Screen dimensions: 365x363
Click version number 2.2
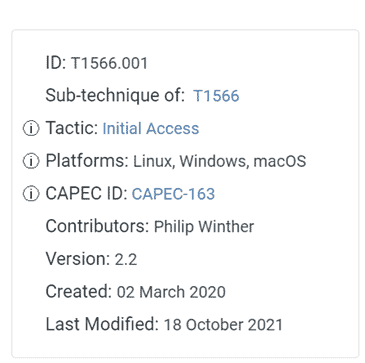point(126,260)
